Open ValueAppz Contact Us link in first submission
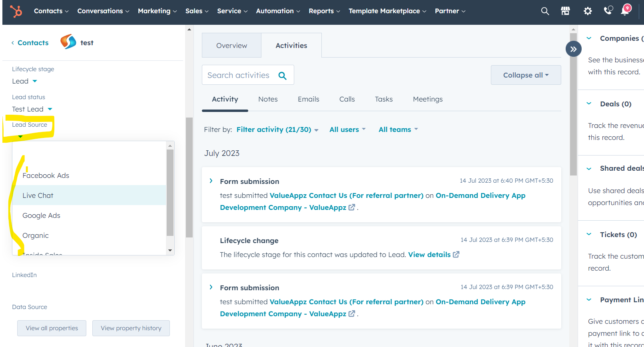This screenshot has height=347, width=644. [x=347, y=195]
